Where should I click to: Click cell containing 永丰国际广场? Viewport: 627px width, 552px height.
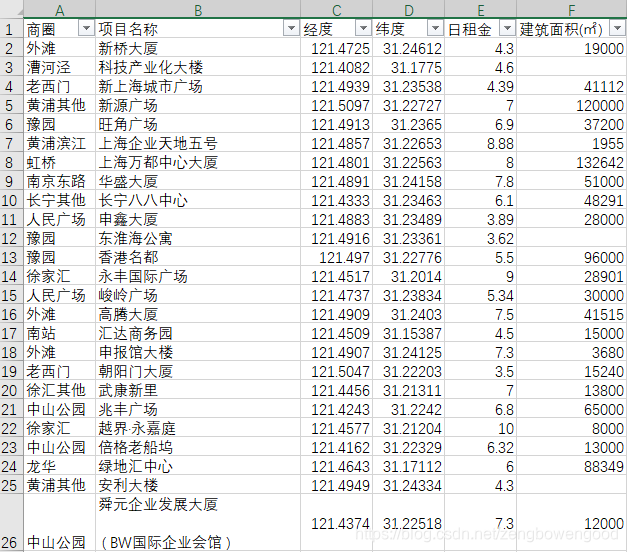[x=198, y=276]
